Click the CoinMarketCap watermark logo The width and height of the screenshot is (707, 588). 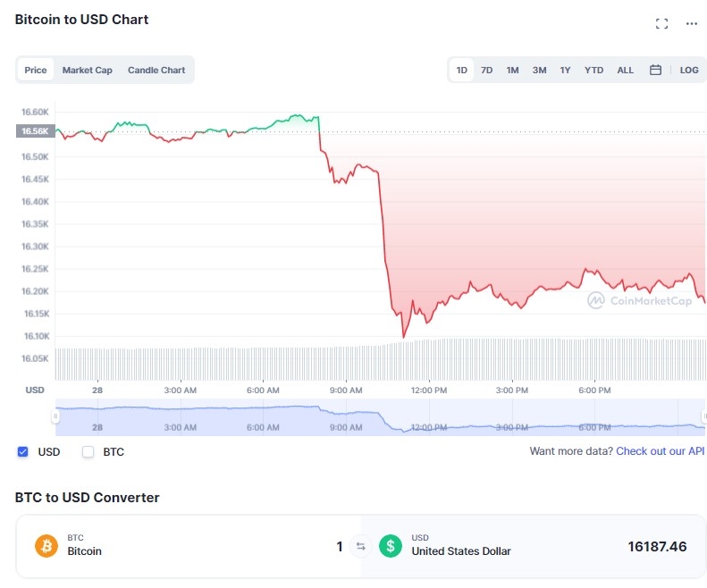click(639, 300)
